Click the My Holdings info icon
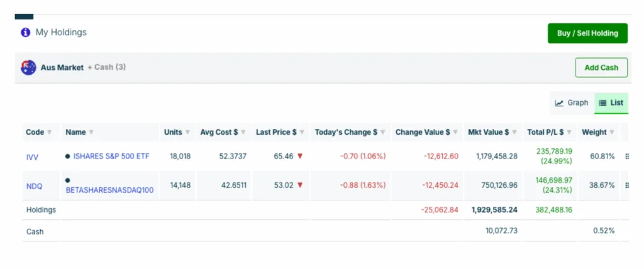Image resolution: width=644 pixels, height=269 pixels. tap(26, 33)
